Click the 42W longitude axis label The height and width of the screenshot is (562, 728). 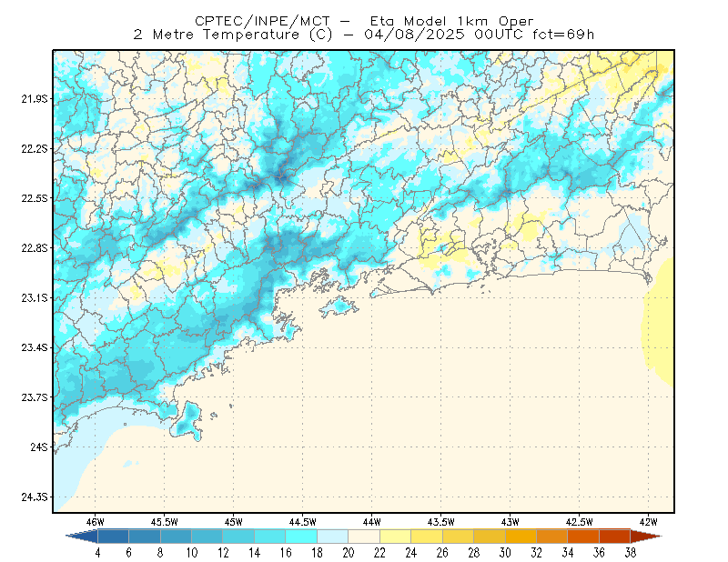648,522
